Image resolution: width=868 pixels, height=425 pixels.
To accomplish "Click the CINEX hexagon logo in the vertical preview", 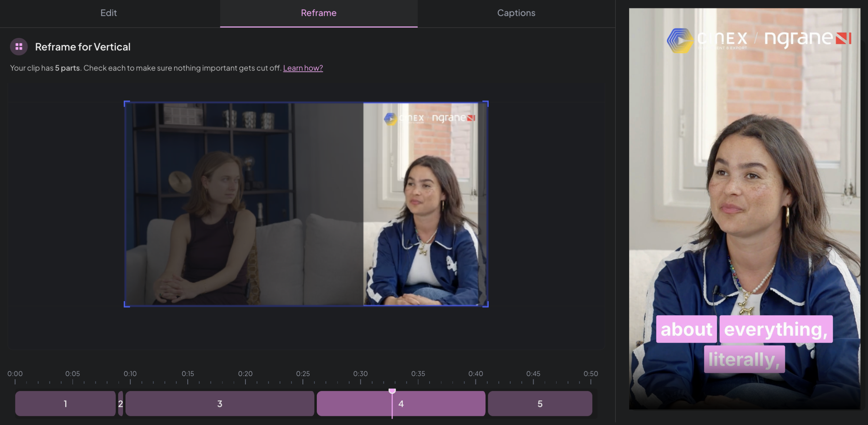I will (x=680, y=40).
